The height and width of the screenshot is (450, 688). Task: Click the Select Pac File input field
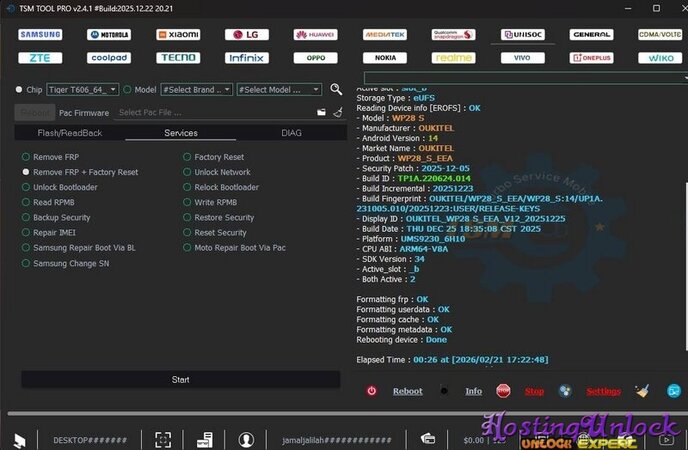click(x=210, y=112)
